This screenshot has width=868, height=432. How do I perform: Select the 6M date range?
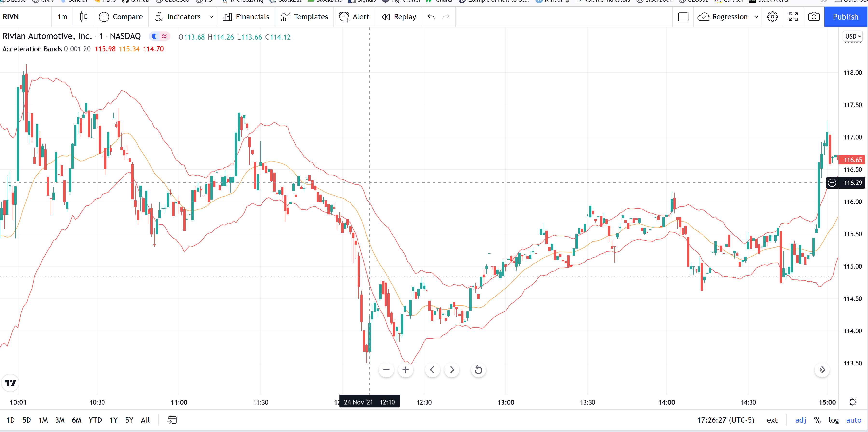[x=76, y=420]
